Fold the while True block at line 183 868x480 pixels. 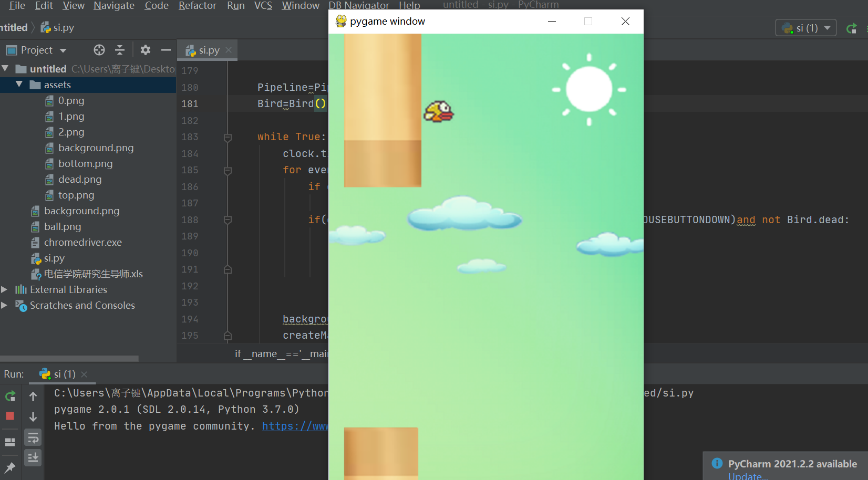click(x=228, y=138)
